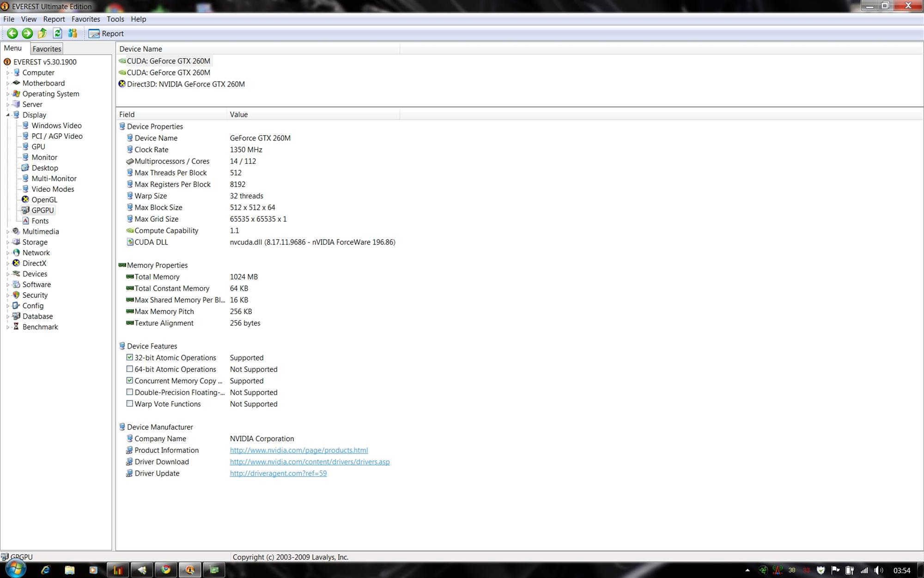Open Chrome from the taskbar

[166, 570]
